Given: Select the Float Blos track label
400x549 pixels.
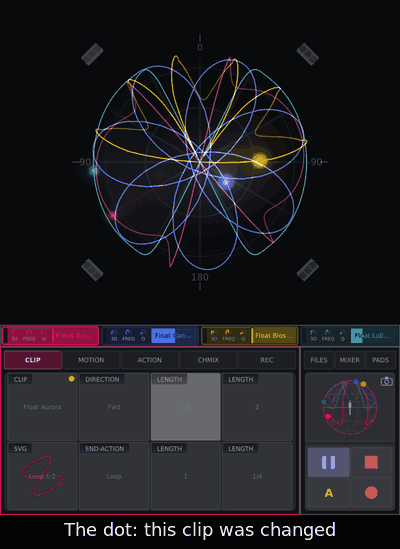Looking at the screenshot, I should point(274,335).
